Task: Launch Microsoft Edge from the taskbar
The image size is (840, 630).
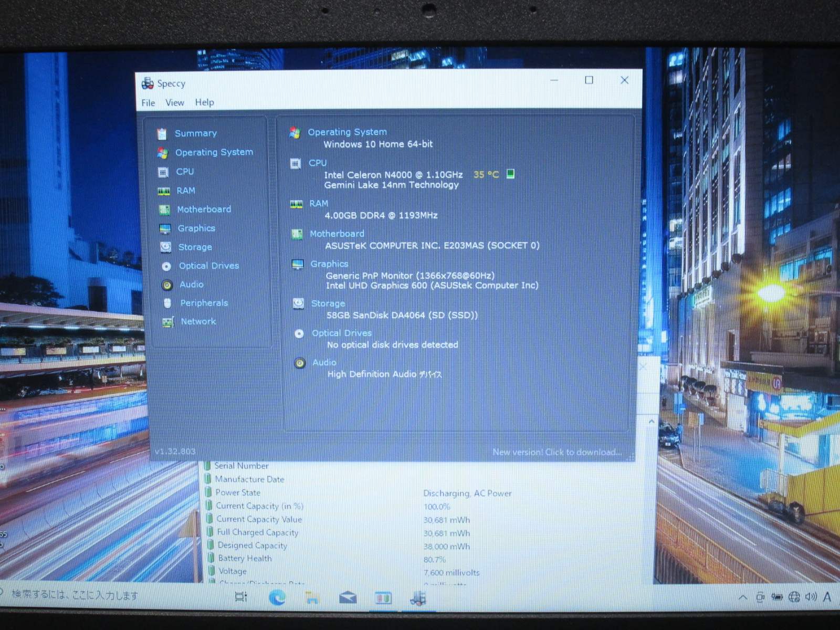Action: coord(277,597)
